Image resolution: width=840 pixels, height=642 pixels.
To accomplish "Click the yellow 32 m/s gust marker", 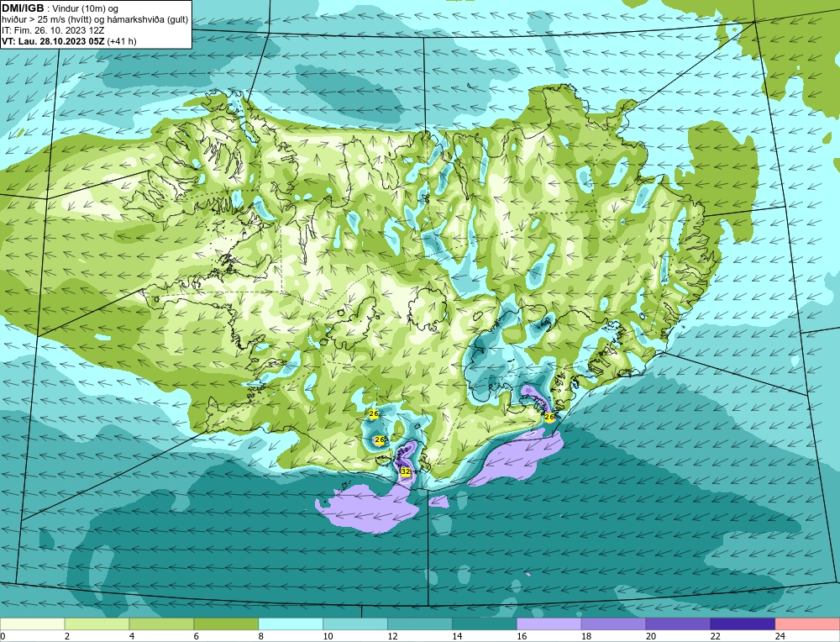I will point(406,471).
